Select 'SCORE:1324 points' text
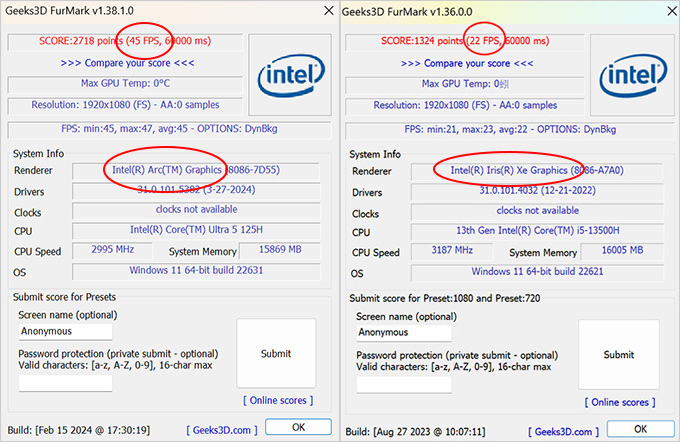 [422, 41]
